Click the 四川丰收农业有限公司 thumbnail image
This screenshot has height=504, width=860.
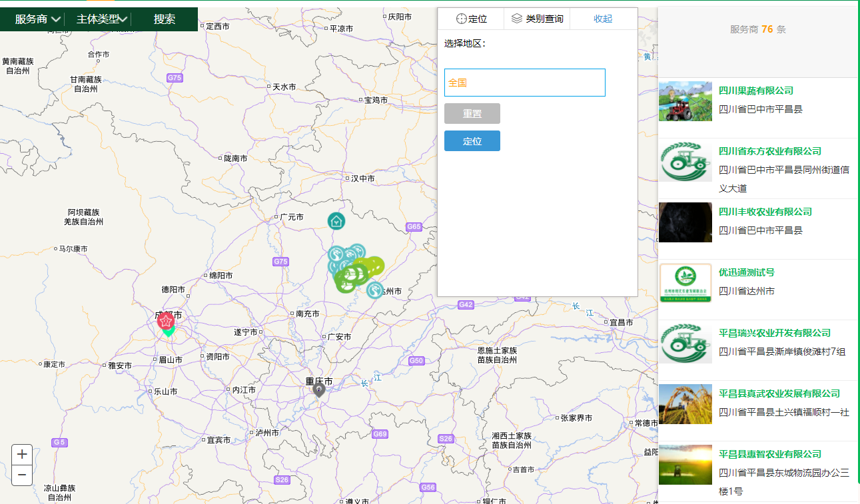pos(685,222)
